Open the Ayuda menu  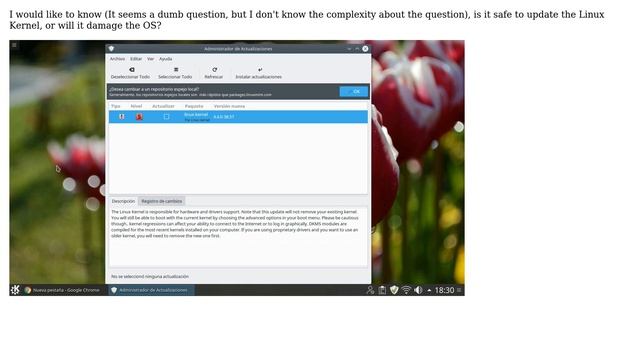point(165,59)
